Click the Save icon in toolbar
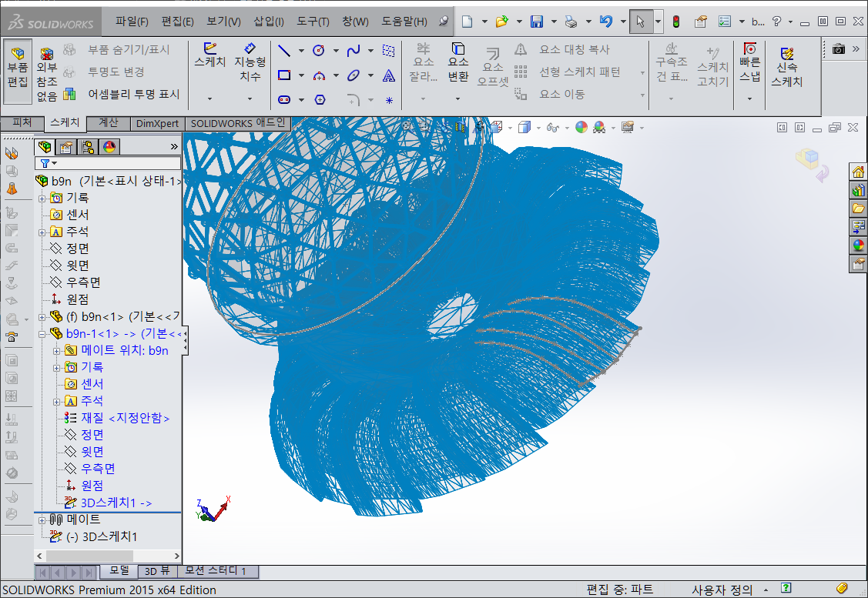This screenshot has height=598, width=868. [536, 22]
